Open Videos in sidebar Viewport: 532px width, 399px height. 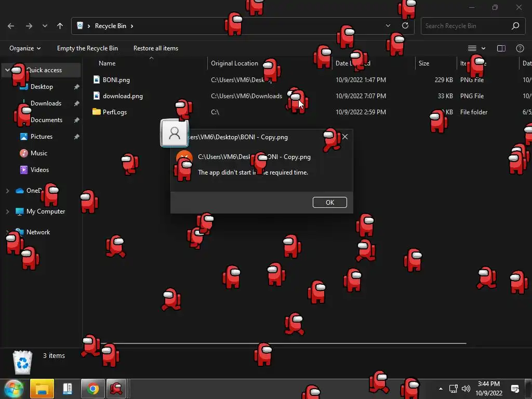(39, 170)
